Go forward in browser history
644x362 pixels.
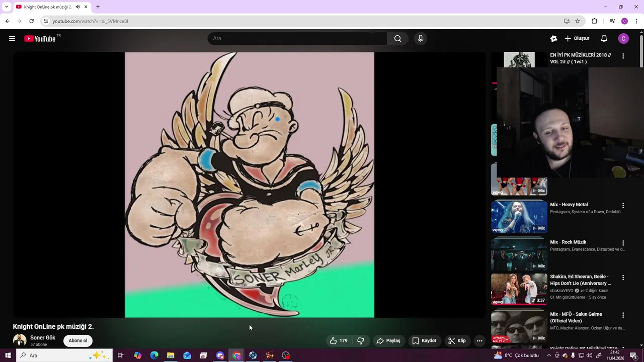tap(19, 21)
